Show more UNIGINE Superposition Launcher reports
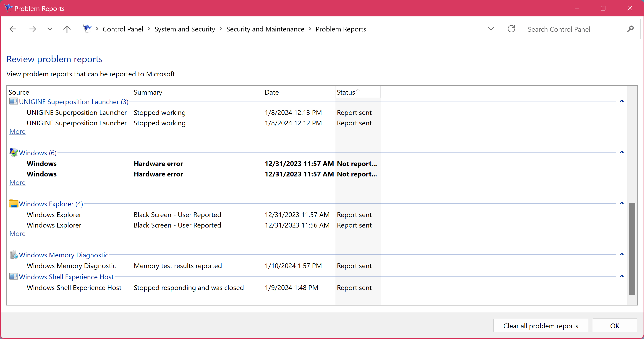 coord(18,131)
